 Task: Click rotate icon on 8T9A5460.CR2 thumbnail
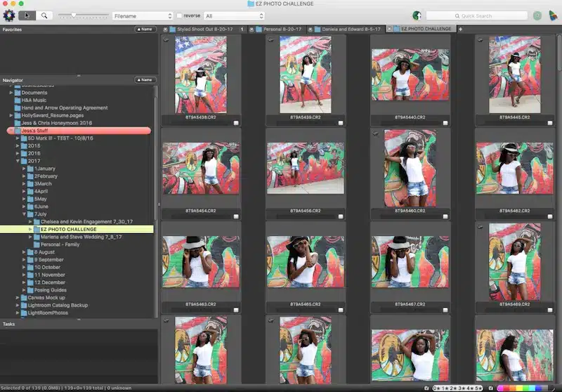(375, 133)
